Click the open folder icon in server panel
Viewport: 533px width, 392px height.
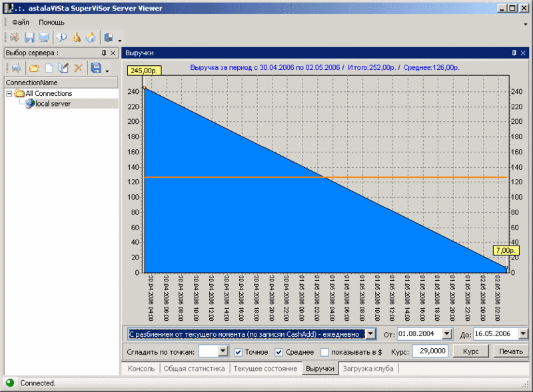pyautogui.click(x=34, y=68)
